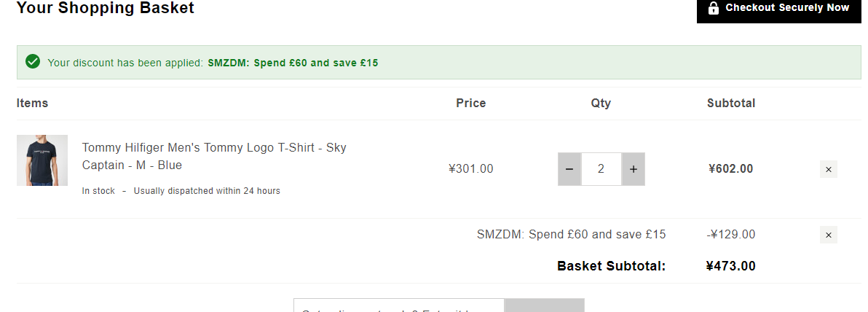The width and height of the screenshot is (868, 312).
Task: Click the SMZDM discount line in the basket totals
Action: [x=572, y=235]
